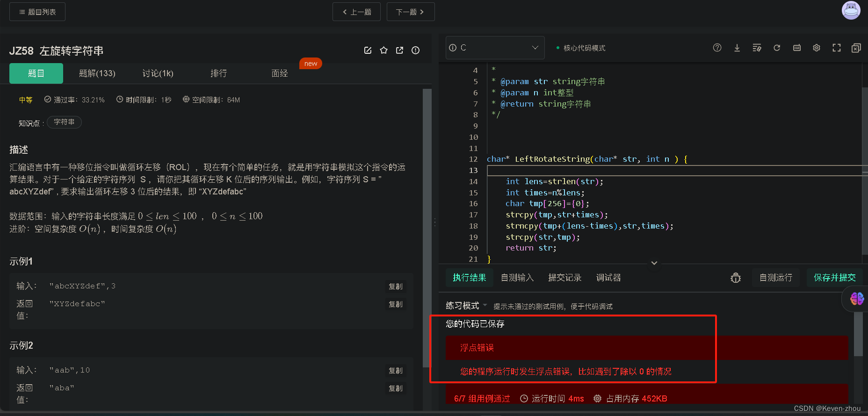Viewport: 868px width, 416px height.
Task: Click code line return str;
Action: point(531,248)
